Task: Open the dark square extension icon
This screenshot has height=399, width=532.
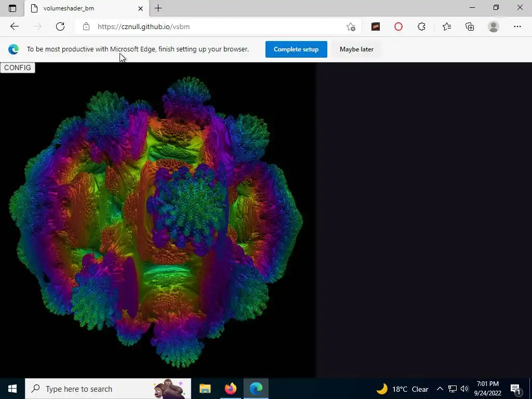Action: tap(376, 26)
